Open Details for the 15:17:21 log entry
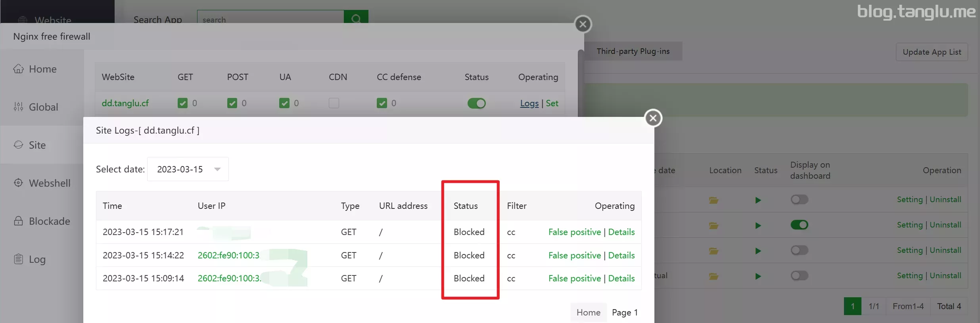This screenshot has width=980, height=323. 621,232
